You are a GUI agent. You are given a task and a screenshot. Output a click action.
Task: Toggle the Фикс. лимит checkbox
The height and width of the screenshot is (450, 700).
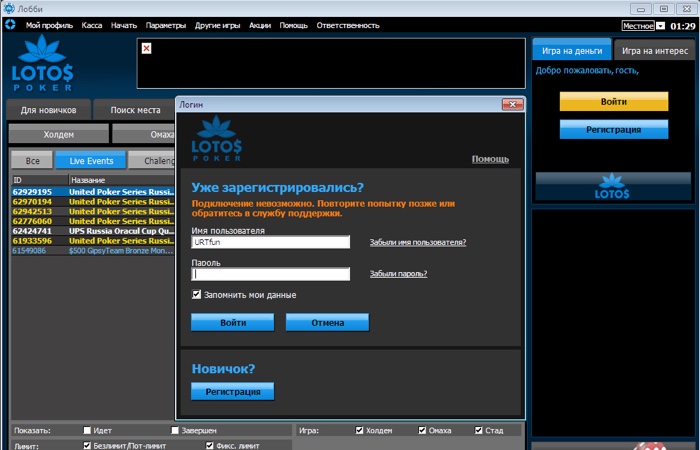[x=209, y=446]
